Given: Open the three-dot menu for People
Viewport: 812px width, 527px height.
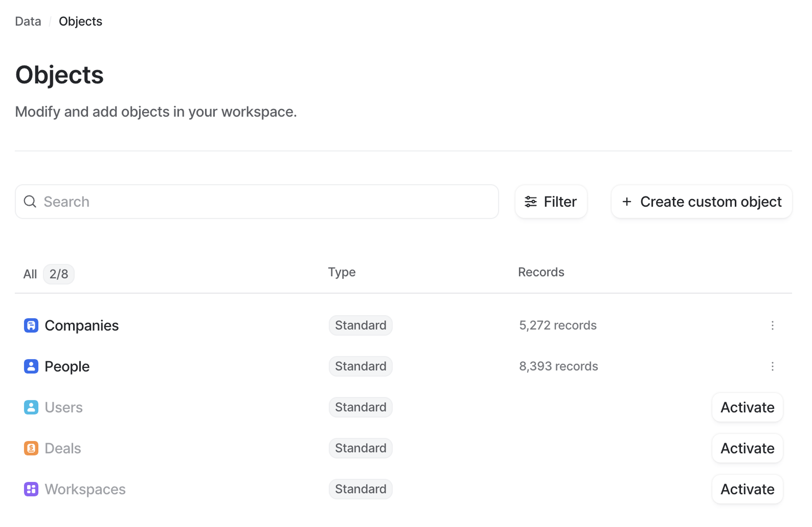Looking at the screenshot, I should pyautogui.click(x=772, y=366).
